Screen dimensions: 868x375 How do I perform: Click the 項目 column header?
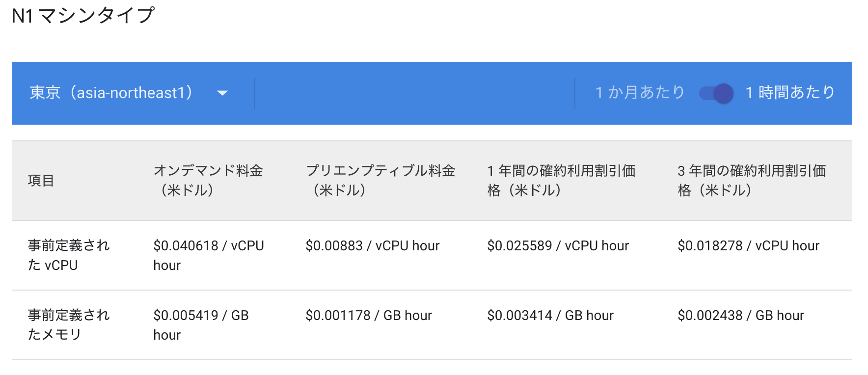41,181
